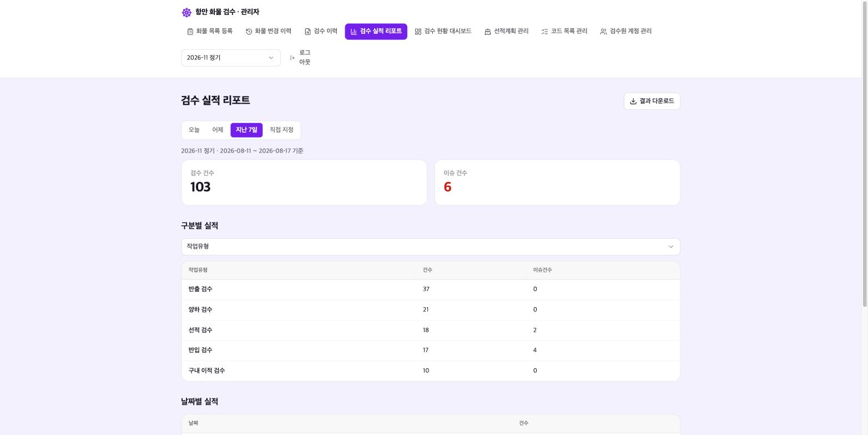This screenshot has width=868, height=435.
Task: Open the 2026-11 정기 voyage dropdown
Action: click(231, 58)
